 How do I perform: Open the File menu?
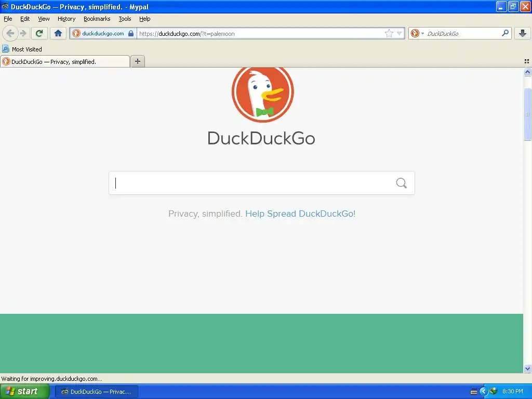(8, 19)
